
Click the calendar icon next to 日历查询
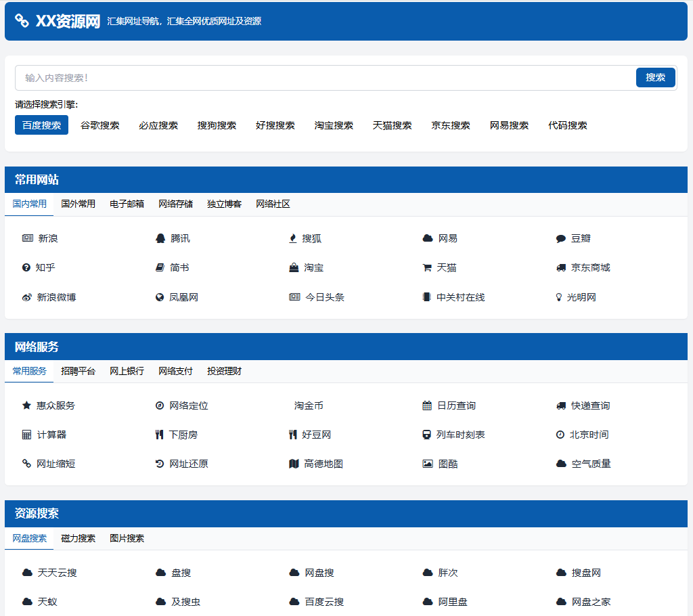(x=427, y=405)
